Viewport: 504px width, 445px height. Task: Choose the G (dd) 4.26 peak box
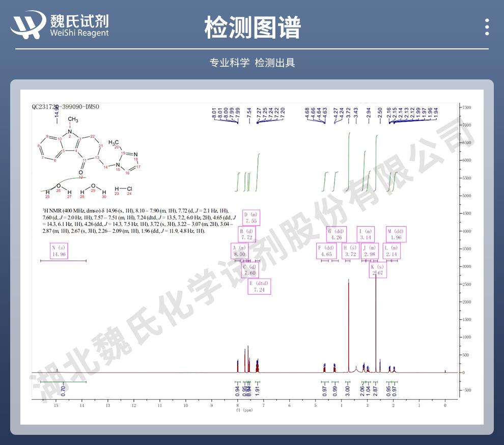[x=336, y=234]
